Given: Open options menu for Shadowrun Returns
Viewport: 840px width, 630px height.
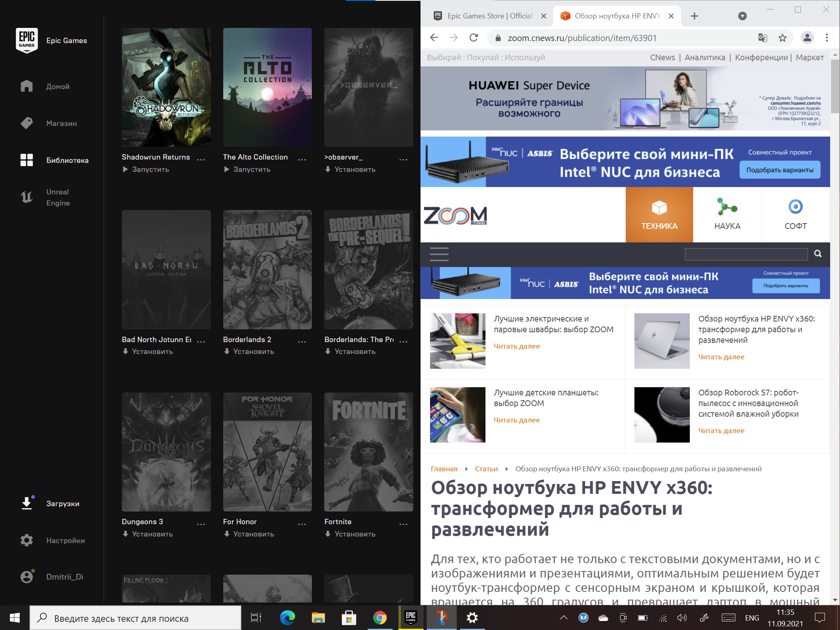Looking at the screenshot, I should tap(201, 159).
